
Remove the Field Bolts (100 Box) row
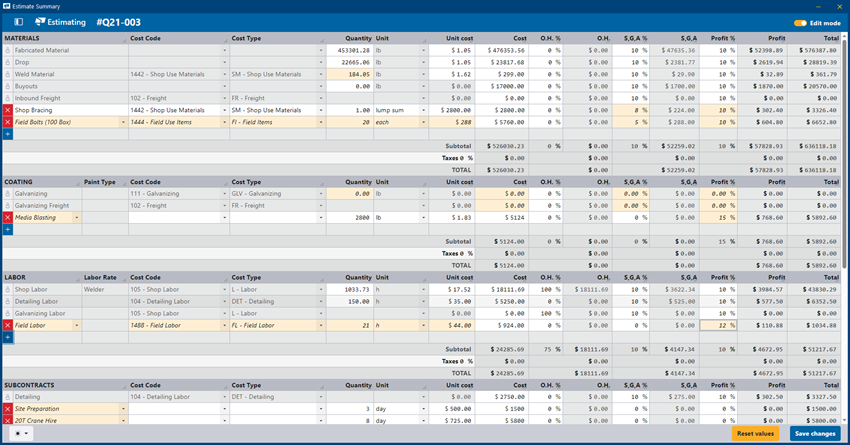coord(7,122)
